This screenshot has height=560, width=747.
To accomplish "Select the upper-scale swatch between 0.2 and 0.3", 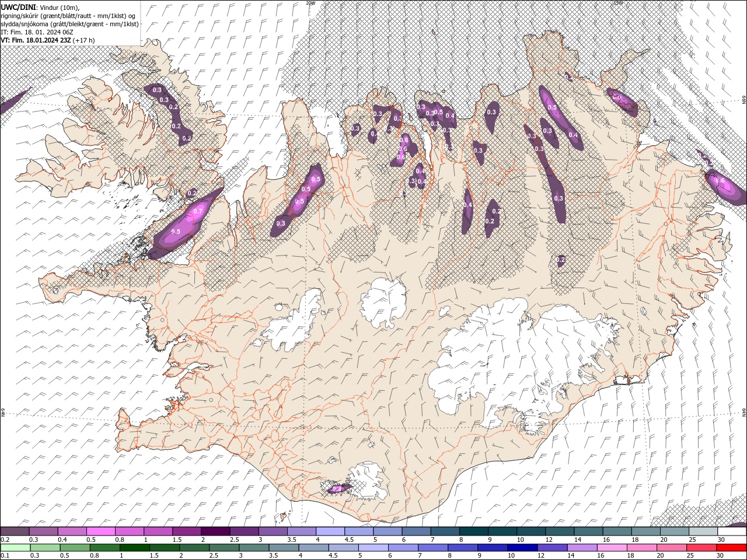I will coord(15,531).
